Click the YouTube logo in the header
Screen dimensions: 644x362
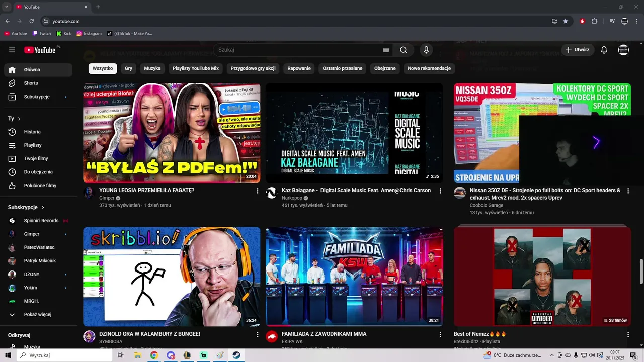[40, 50]
